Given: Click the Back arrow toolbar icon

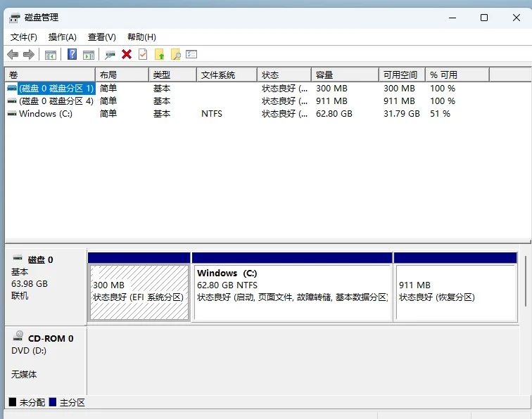Looking at the screenshot, I should pyautogui.click(x=13, y=54).
